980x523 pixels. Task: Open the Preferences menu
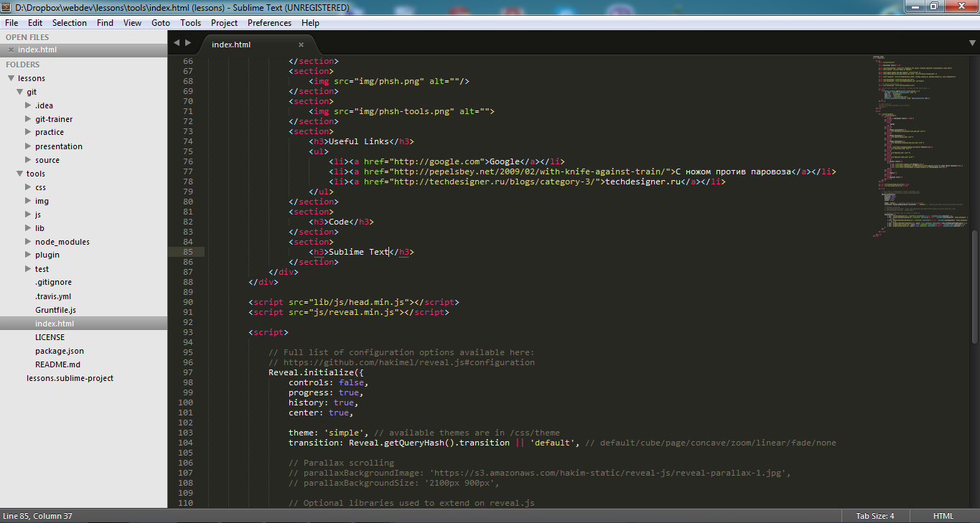[269, 22]
